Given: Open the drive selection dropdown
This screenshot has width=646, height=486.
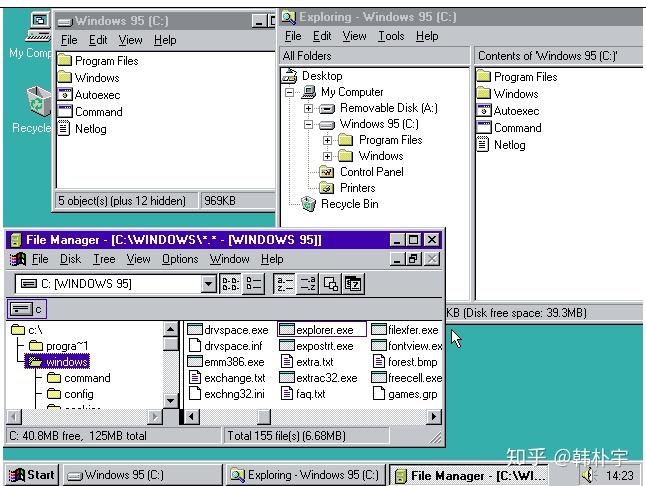Looking at the screenshot, I should [208, 284].
